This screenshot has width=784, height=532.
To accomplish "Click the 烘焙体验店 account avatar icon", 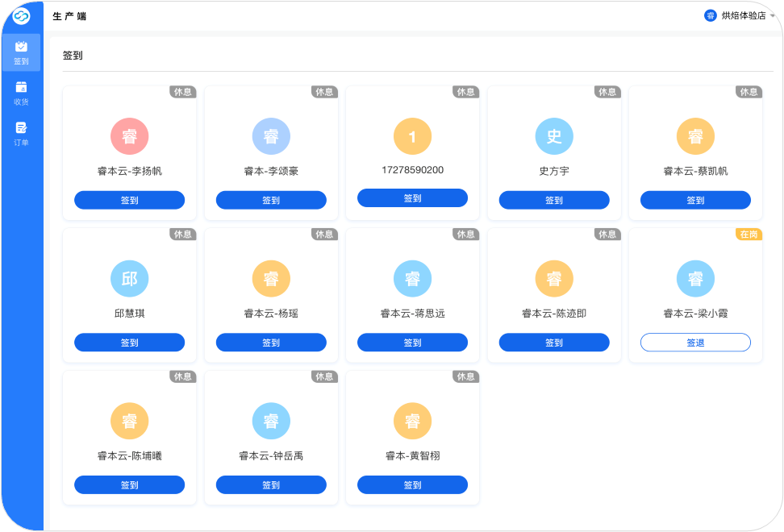I will tap(710, 16).
